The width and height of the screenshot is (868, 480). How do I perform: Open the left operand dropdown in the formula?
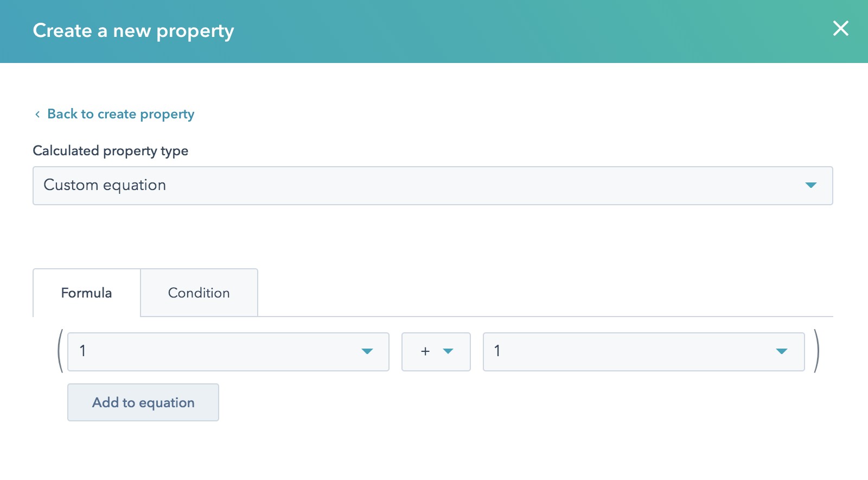(x=228, y=352)
